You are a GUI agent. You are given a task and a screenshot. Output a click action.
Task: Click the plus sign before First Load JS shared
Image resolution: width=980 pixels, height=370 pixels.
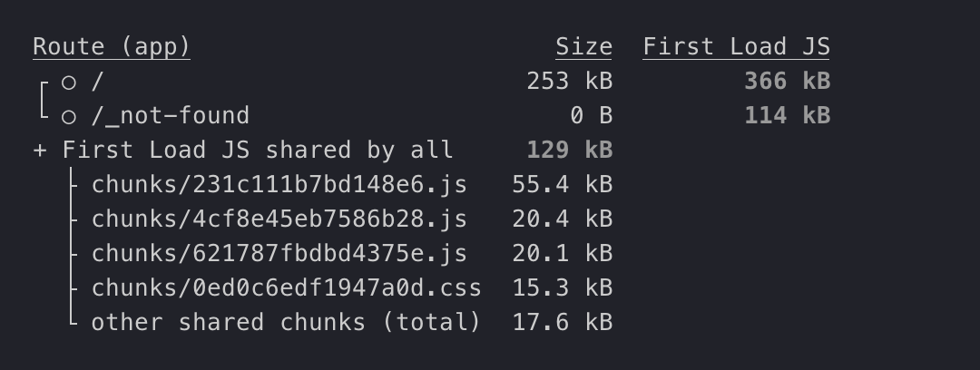[x=40, y=151]
